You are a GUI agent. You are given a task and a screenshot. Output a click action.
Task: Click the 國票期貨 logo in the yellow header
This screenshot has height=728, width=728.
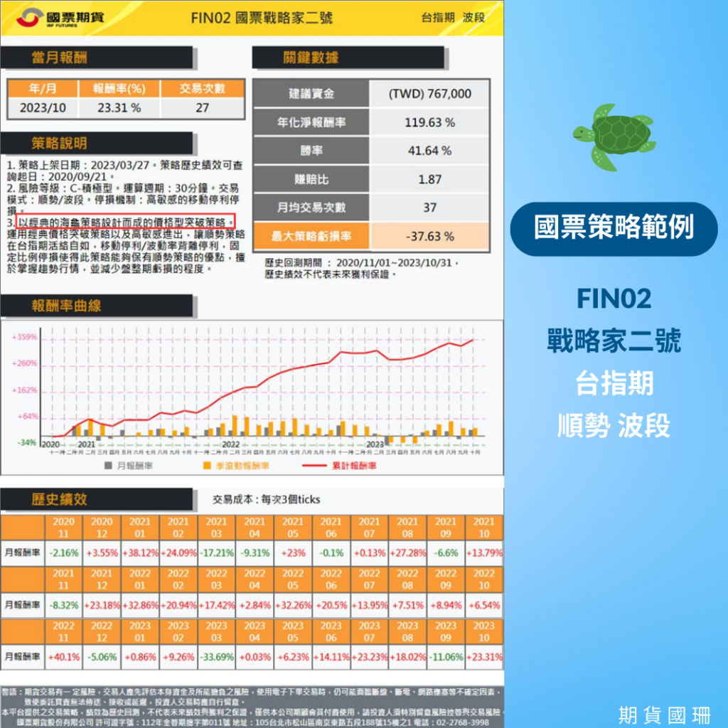(60, 18)
